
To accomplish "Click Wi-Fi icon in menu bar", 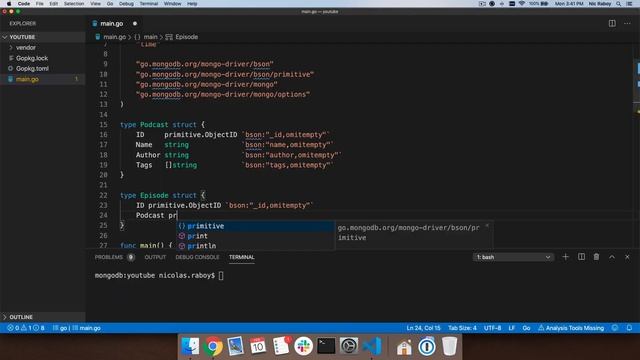I will click(522, 4).
